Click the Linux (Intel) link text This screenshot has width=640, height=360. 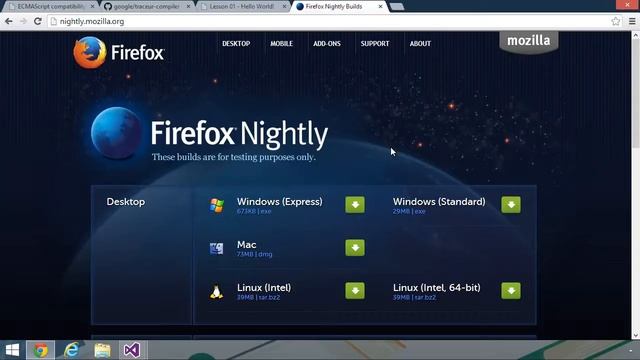click(264, 288)
